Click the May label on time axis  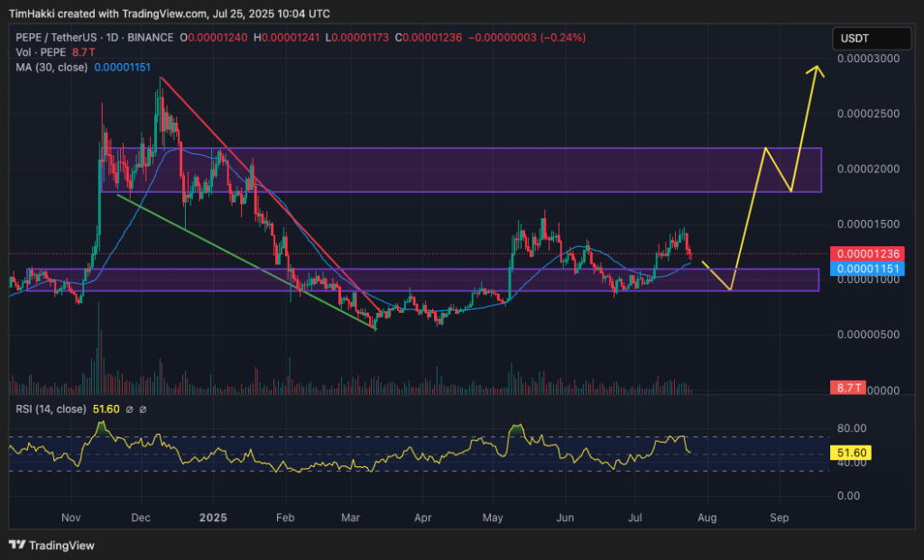click(x=491, y=519)
